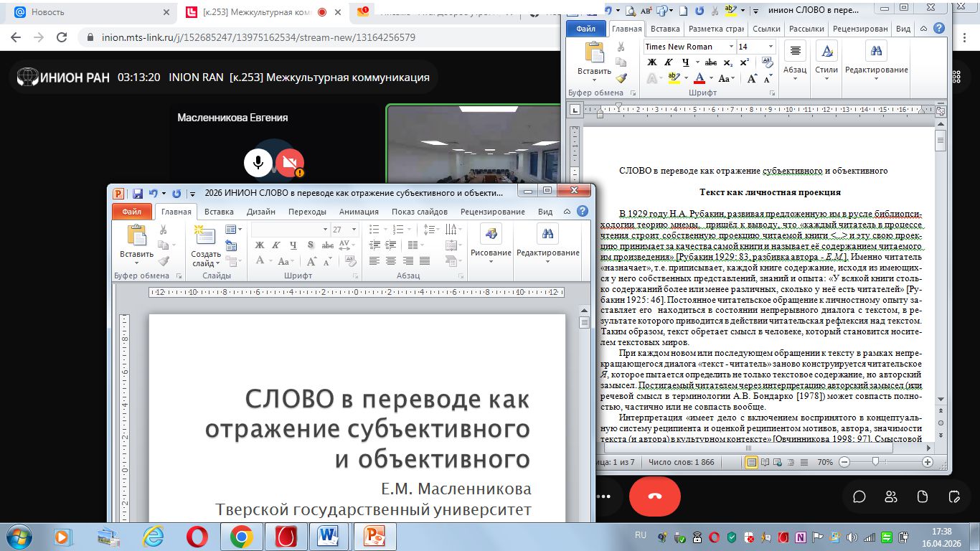The image size is (980, 551).
Task: Expand the Styles dropdown in Word
Action: pyautogui.click(x=826, y=70)
